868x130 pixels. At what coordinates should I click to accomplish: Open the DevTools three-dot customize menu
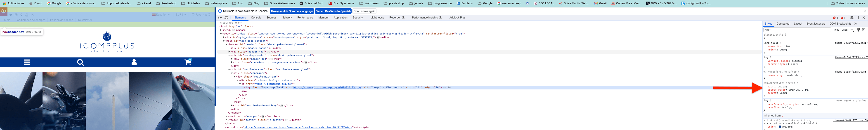pyautogui.click(x=858, y=18)
